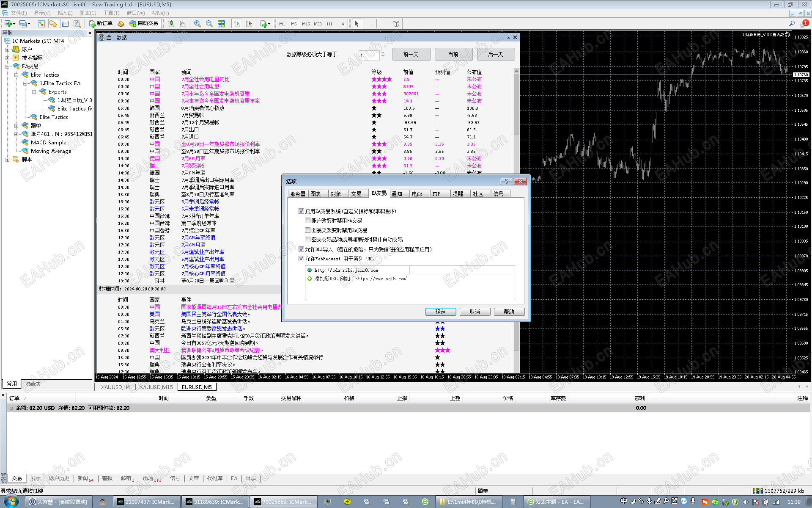812x508 pixels.
Task: Collapse the Experts subfolder node
Action: pyautogui.click(x=34, y=92)
